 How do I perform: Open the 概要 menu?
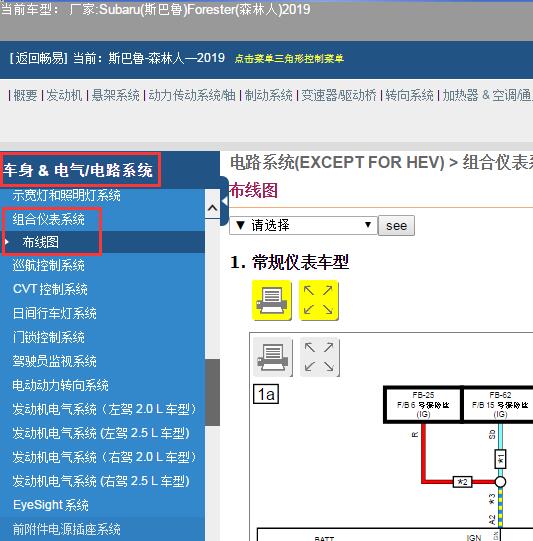[x=25, y=95]
